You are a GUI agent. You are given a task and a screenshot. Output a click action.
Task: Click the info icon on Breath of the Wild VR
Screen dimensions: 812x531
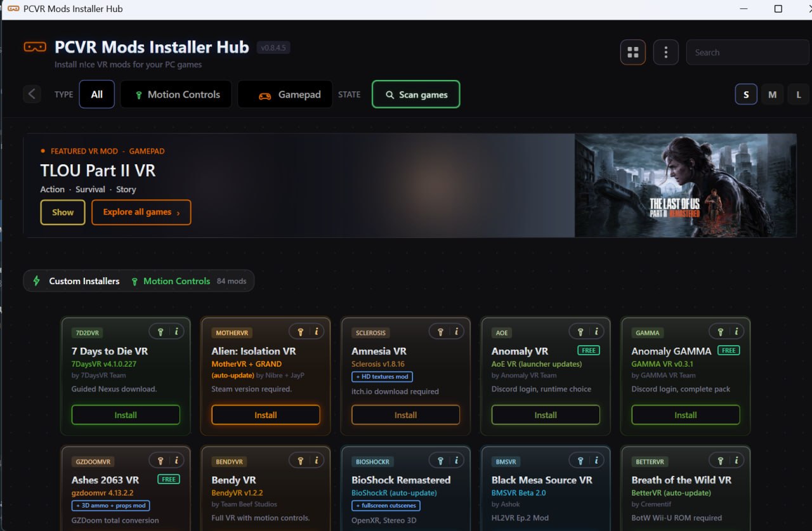(x=736, y=461)
